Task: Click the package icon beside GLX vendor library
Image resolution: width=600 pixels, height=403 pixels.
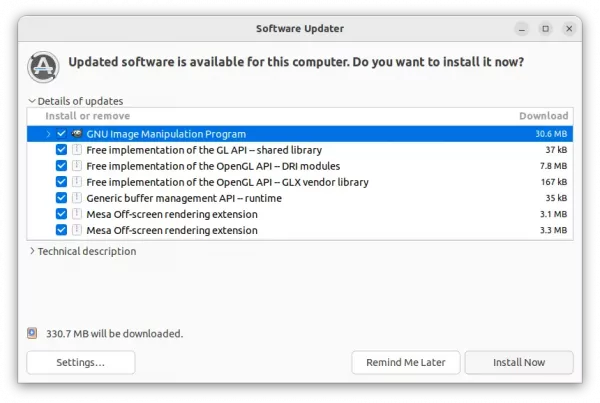Action: [77, 182]
